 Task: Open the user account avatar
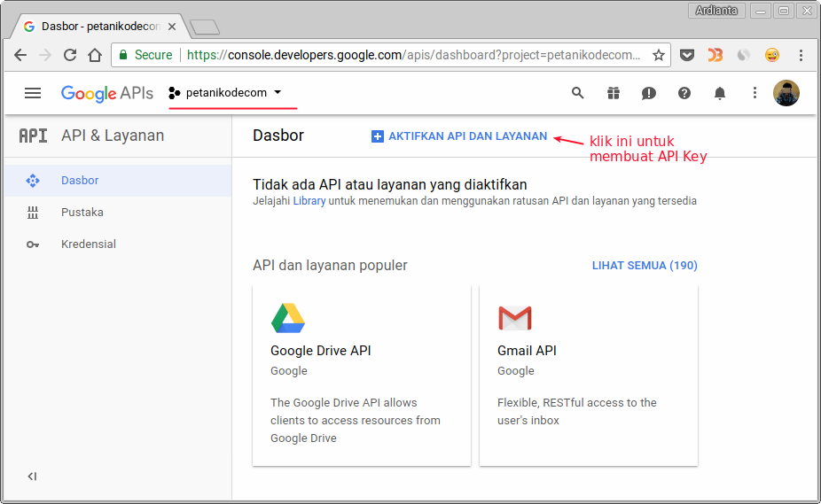pyautogui.click(x=786, y=93)
